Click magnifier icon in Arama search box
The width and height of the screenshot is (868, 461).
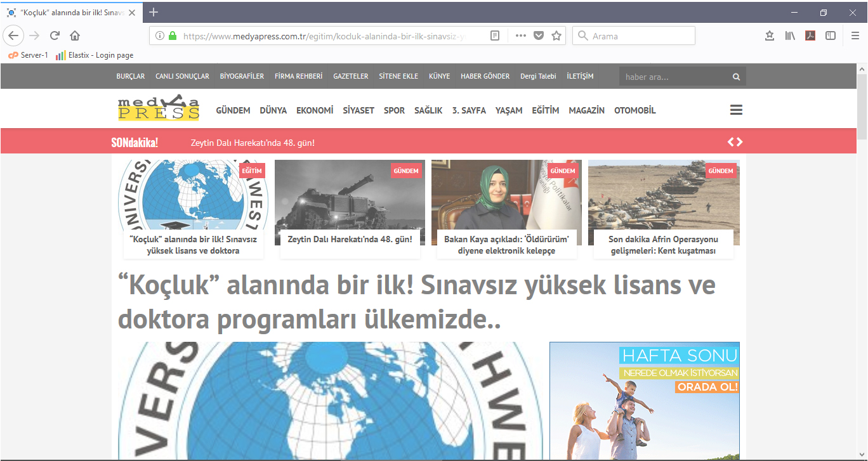pyautogui.click(x=583, y=36)
